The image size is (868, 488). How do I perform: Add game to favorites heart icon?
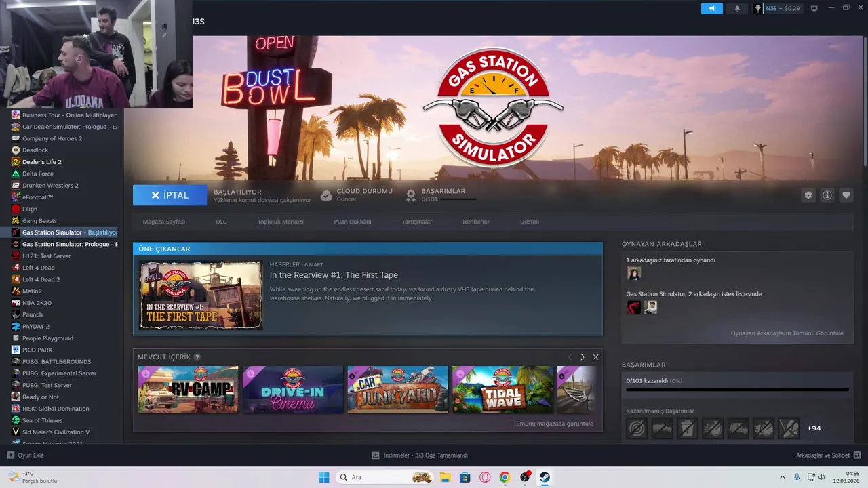tap(846, 195)
